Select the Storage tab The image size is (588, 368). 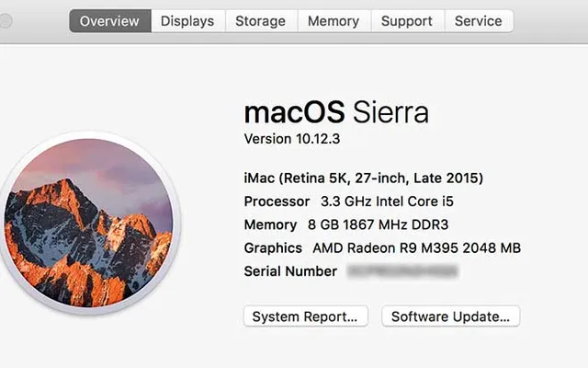(260, 21)
